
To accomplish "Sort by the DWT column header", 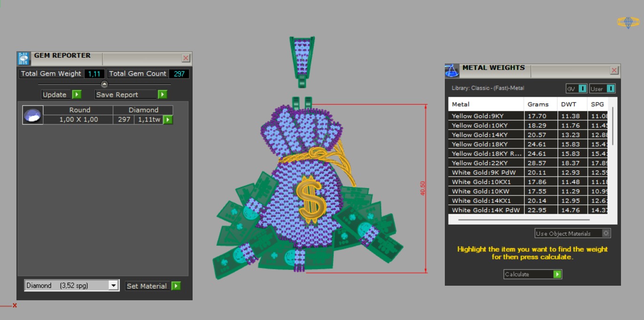I will 572,104.
